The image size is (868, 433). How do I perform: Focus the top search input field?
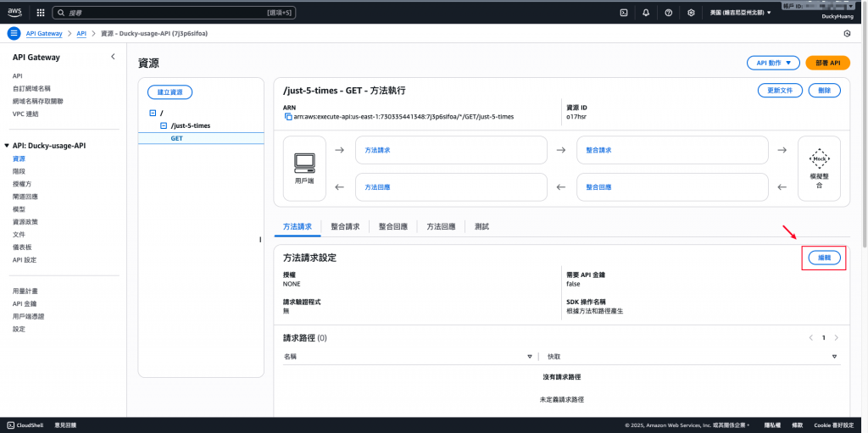pyautogui.click(x=174, y=12)
